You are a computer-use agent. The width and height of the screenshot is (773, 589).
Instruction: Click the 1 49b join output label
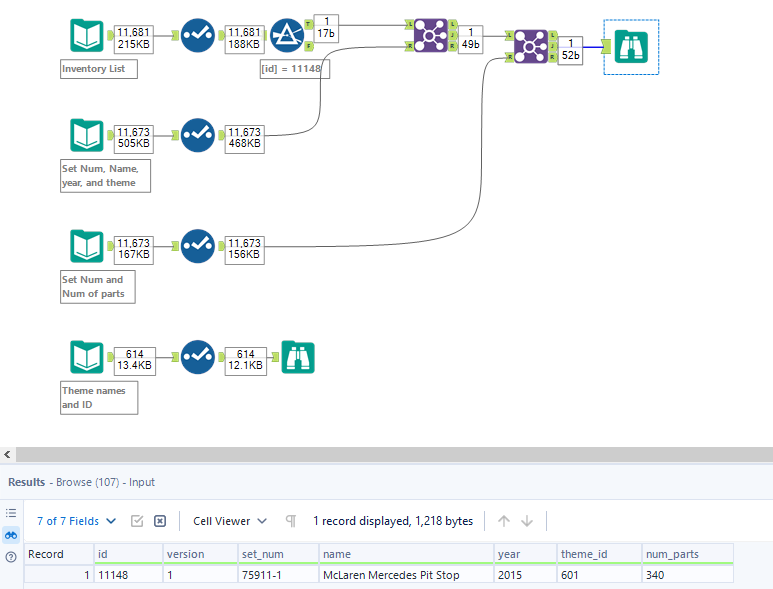(x=470, y=39)
